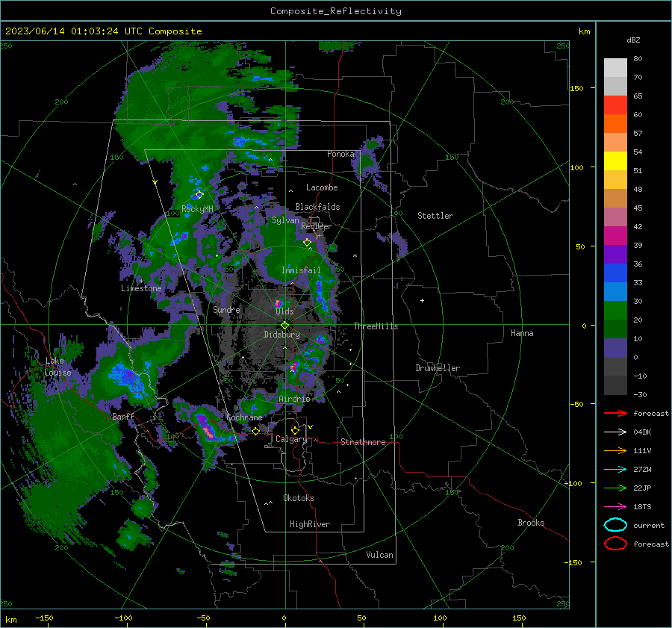Viewport: 672px width, 628px height.
Task: Click the Limestone label
Action: (141, 288)
